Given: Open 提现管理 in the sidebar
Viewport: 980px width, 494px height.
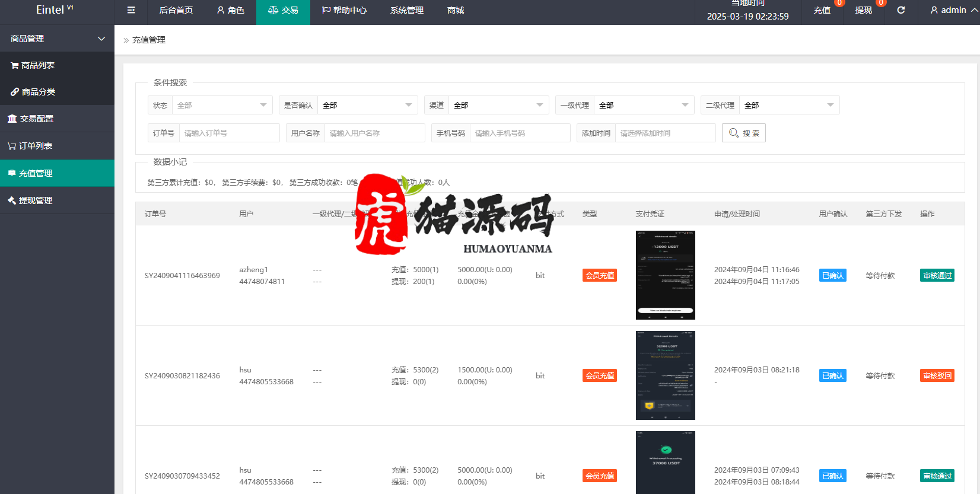Looking at the screenshot, I should point(57,200).
